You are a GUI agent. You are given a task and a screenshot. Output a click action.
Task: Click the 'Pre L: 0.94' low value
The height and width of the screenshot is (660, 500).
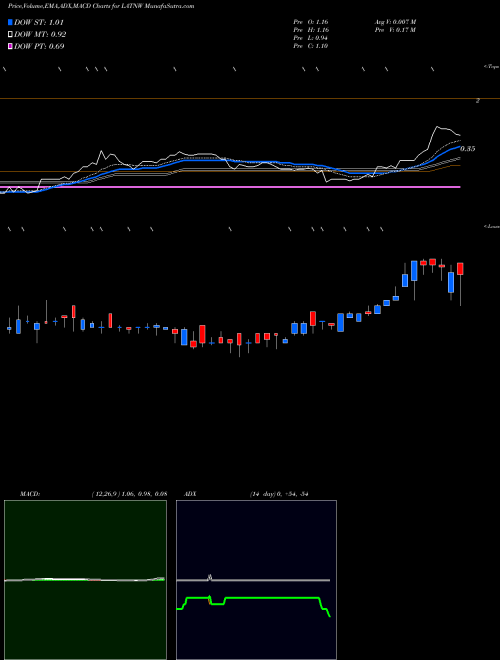(x=311, y=38)
